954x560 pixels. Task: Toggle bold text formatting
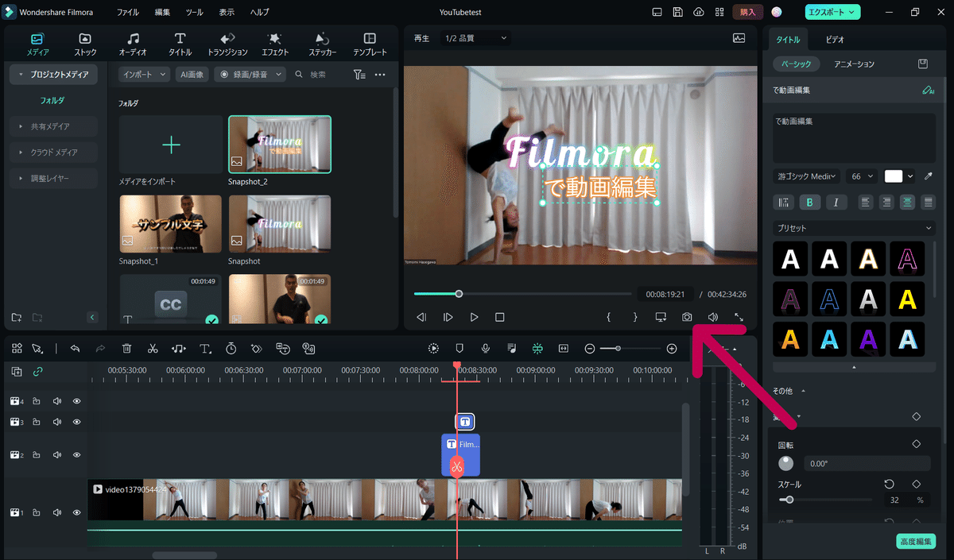pyautogui.click(x=809, y=203)
